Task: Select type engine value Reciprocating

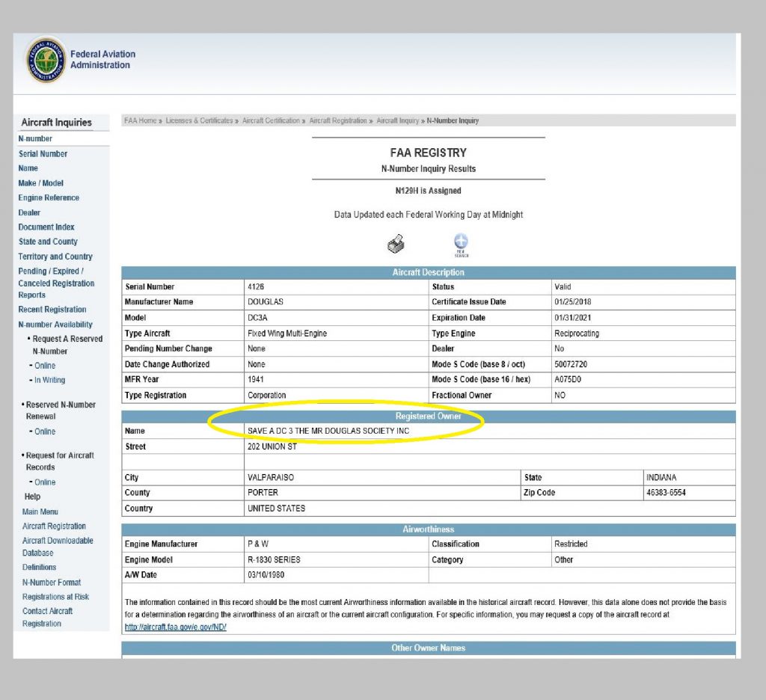Action: click(577, 334)
